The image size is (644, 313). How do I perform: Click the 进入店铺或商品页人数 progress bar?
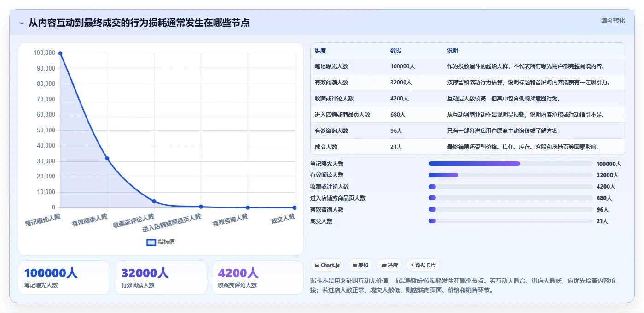(511, 198)
